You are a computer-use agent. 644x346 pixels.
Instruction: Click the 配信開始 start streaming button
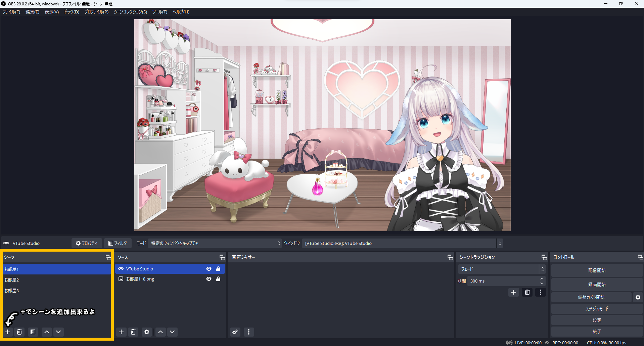[x=597, y=270]
